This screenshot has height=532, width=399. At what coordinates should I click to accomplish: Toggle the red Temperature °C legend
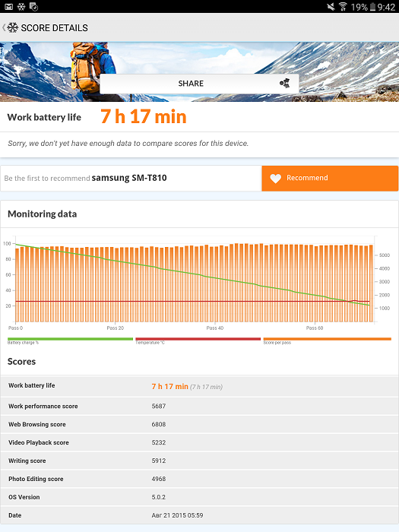pyautogui.click(x=198, y=340)
